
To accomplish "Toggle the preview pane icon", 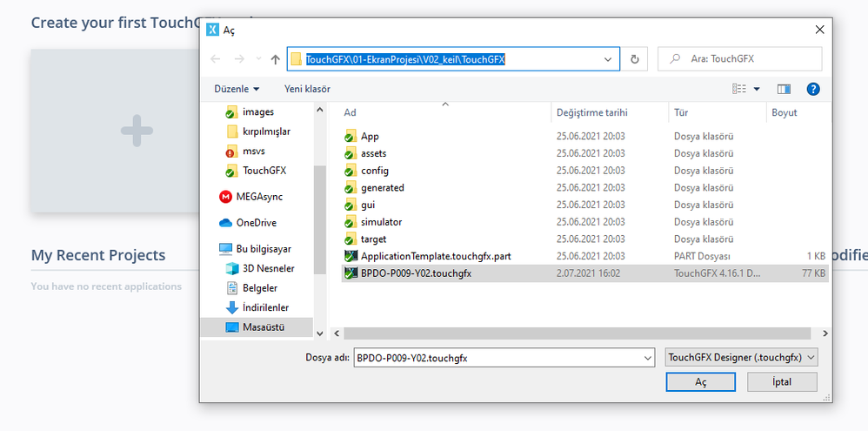I will click(784, 89).
